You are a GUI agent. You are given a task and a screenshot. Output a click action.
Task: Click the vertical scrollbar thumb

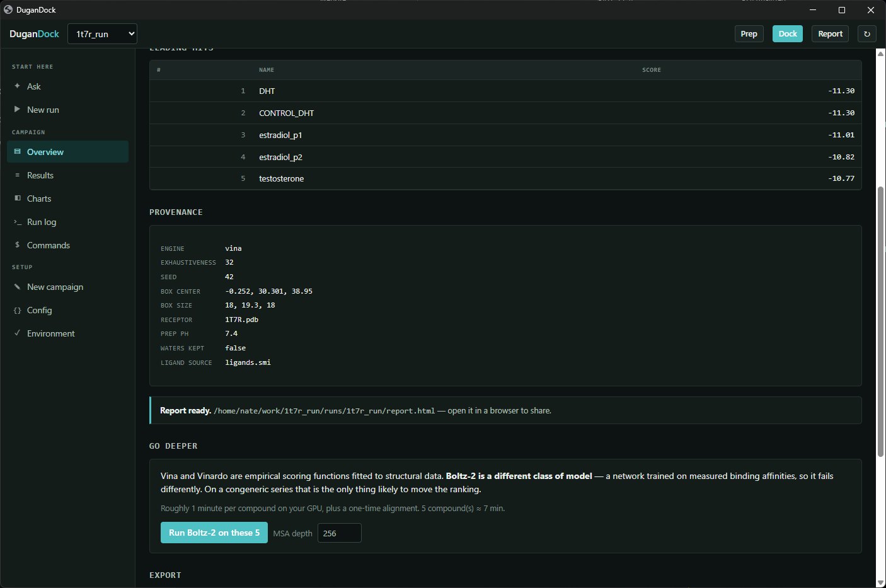[x=880, y=321]
